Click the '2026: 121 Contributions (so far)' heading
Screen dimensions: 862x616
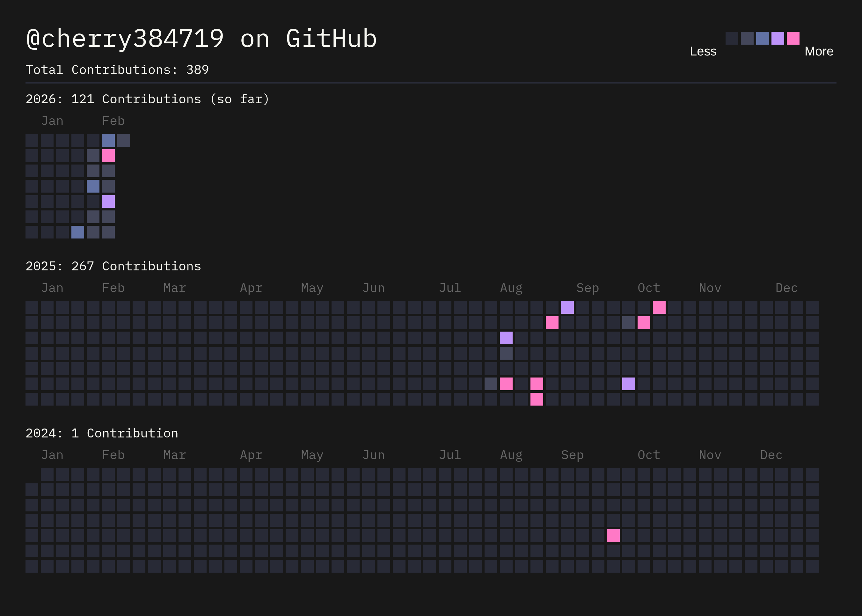pyautogui.click(x=147, y=99)
